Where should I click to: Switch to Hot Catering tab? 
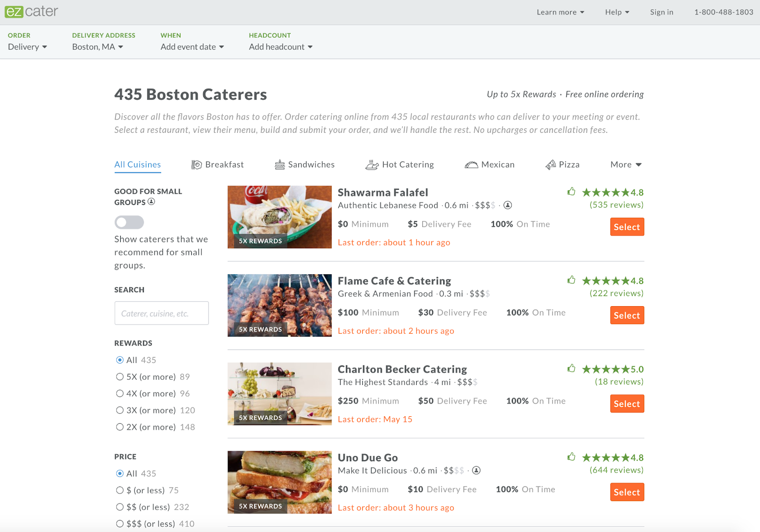[x=399, y=165]
